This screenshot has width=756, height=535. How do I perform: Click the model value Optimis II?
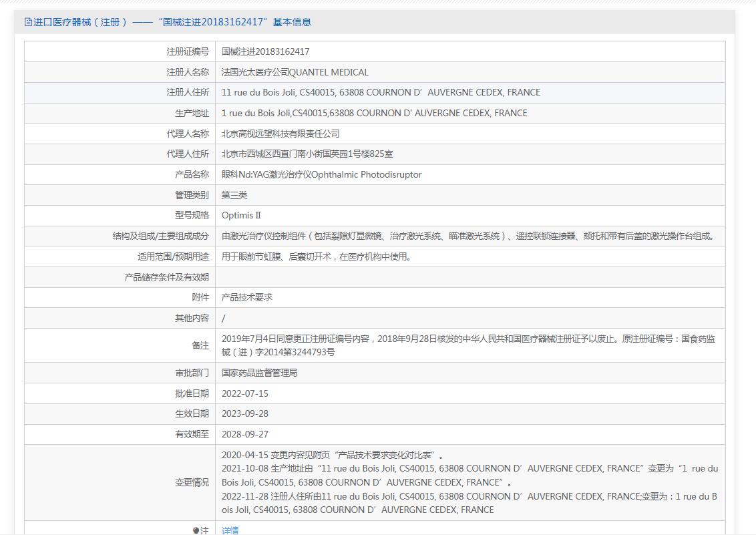[x=241, y=216]
